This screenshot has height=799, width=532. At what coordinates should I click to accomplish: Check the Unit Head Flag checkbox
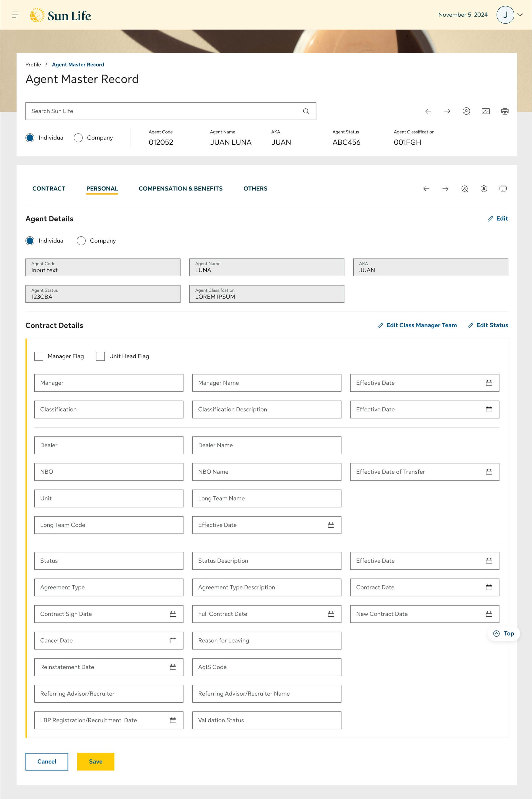click(x=100, y=356)
